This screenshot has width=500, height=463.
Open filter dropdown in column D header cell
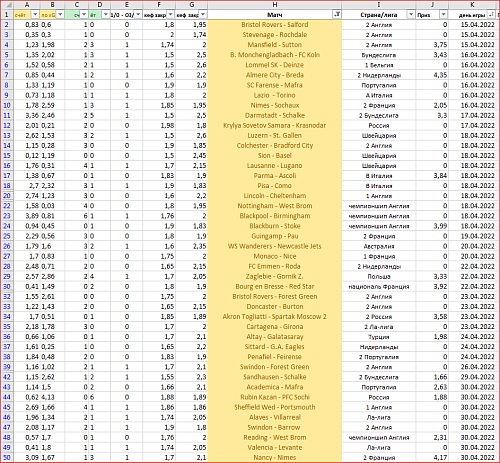pyautogui.click(x=106, y=15)
